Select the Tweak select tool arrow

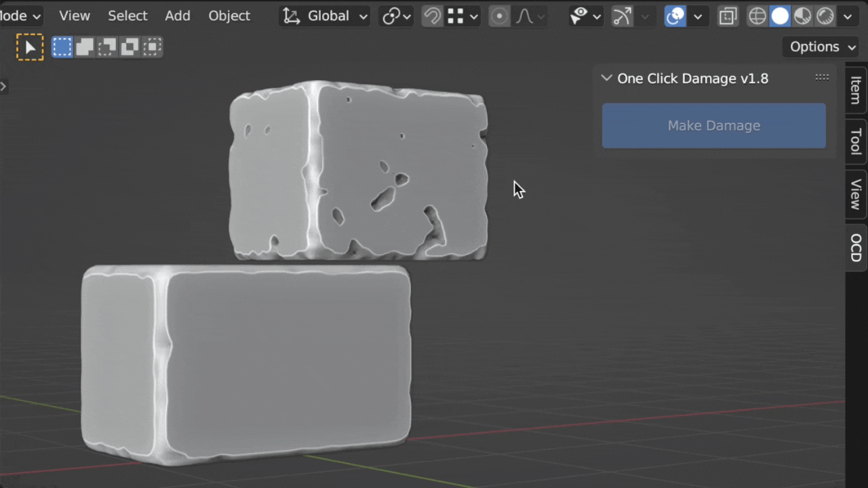pyautogui.click(x=30, y=47)
